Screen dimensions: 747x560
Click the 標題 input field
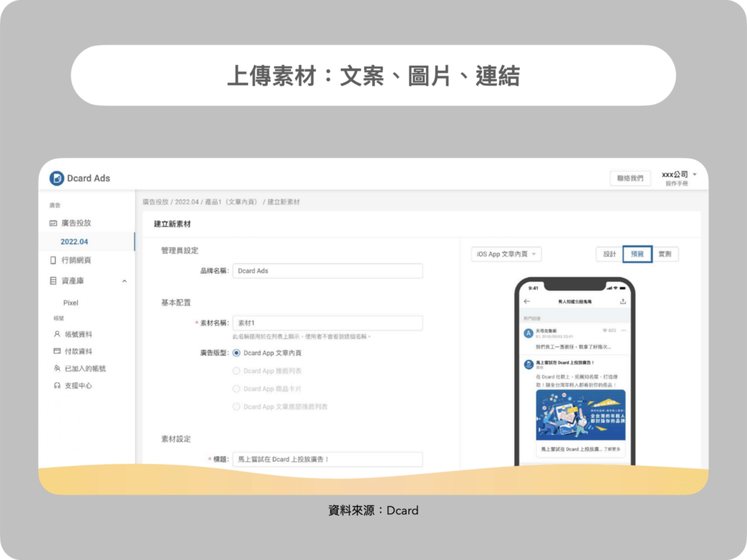click(328, 459)
